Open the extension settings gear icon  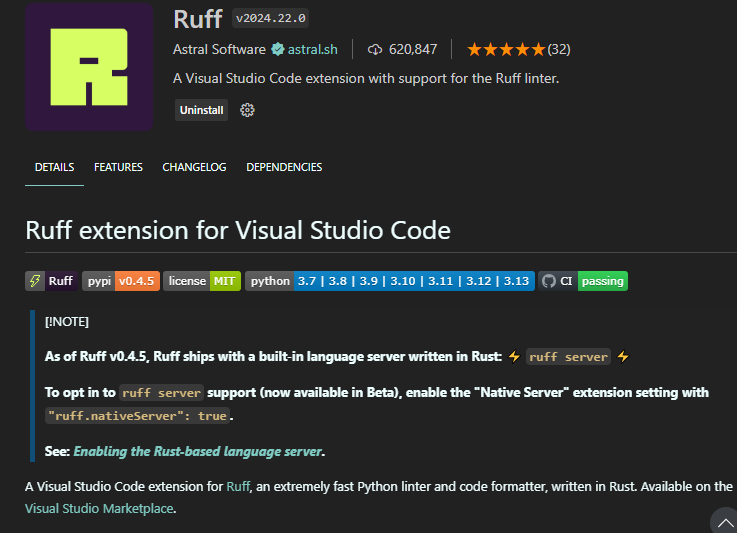(x=247, y=110)
